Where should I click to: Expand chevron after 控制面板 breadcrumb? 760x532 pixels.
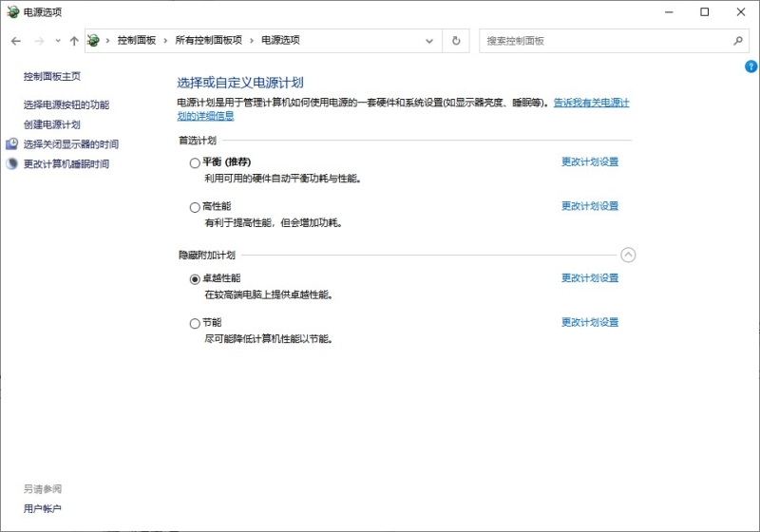click(x=165, y=41)
